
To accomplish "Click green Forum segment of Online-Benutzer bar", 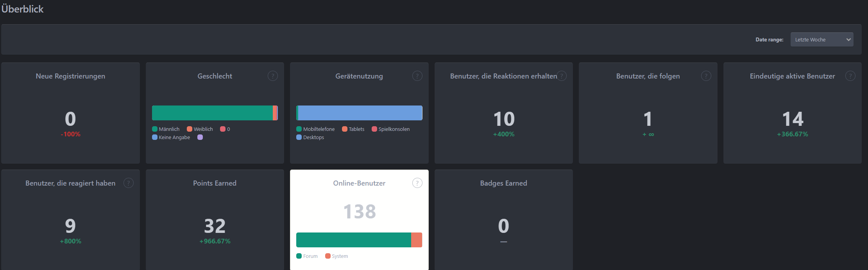I will pos(354,240).
